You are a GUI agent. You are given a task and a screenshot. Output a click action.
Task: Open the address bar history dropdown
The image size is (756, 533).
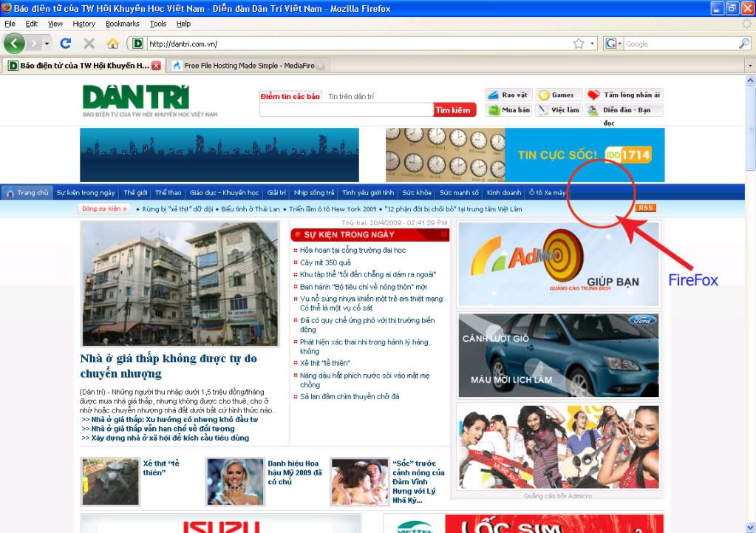pos(592,44)
